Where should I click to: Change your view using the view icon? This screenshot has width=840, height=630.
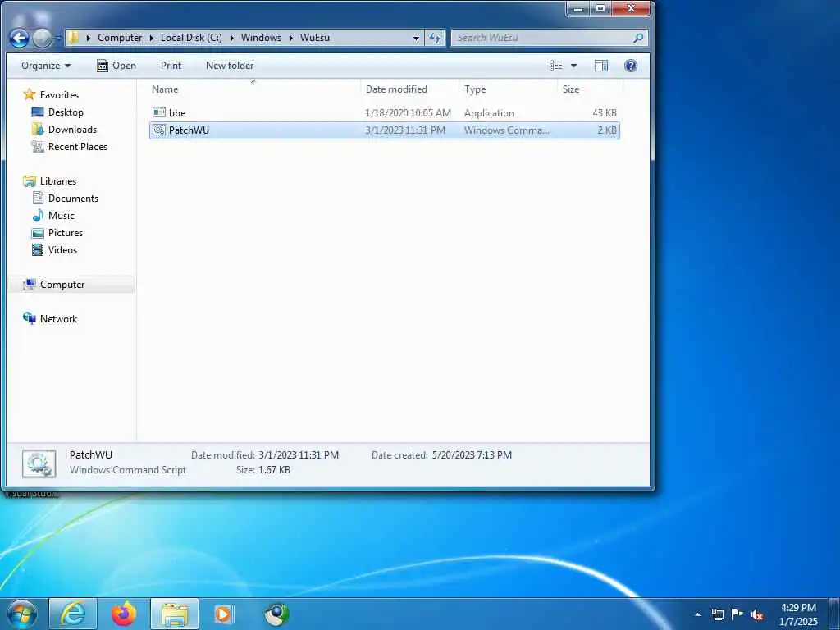click(x=557, y=66)
